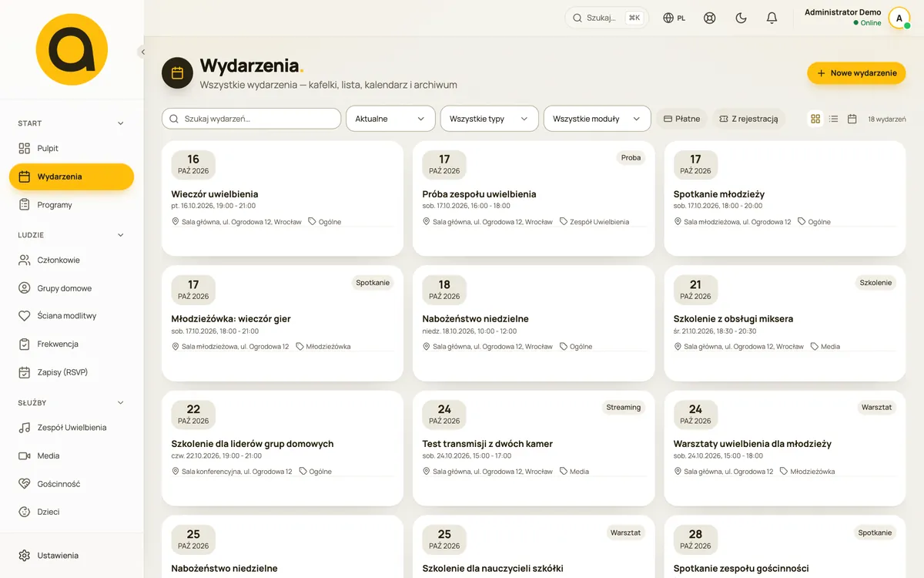Image resolution: width=924 pixels, height=578 pixels.
Task: Open global search Szukaj box
Action: [x=607, y=18]
